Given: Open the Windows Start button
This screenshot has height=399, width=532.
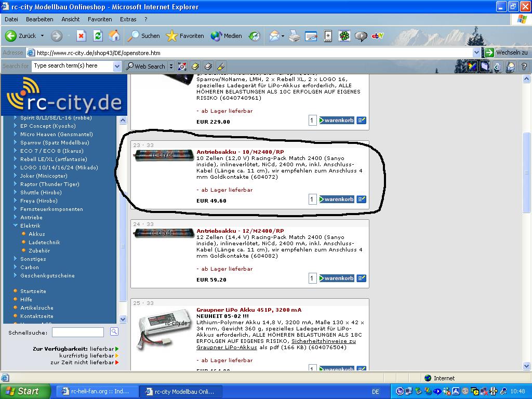Looking at the screenshot, I should point(25,391).
